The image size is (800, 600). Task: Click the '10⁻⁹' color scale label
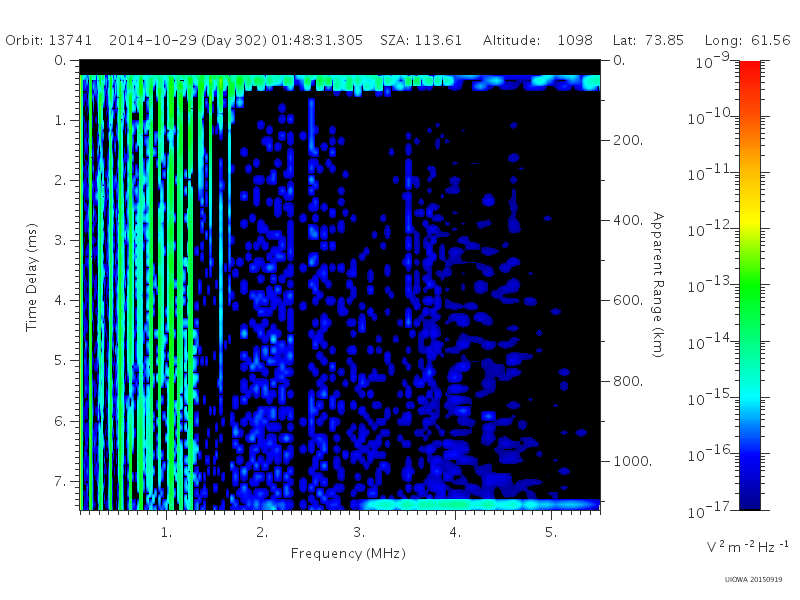[x=713, y=61]
